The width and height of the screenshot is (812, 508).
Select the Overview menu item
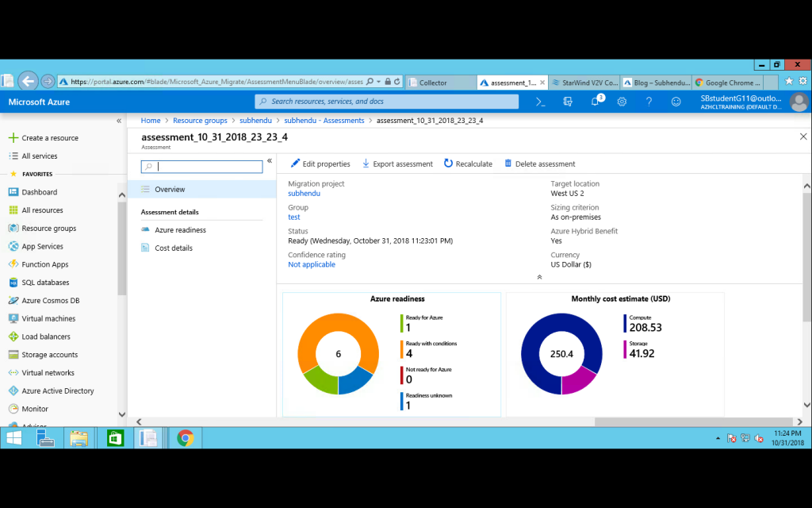point(202,189)
